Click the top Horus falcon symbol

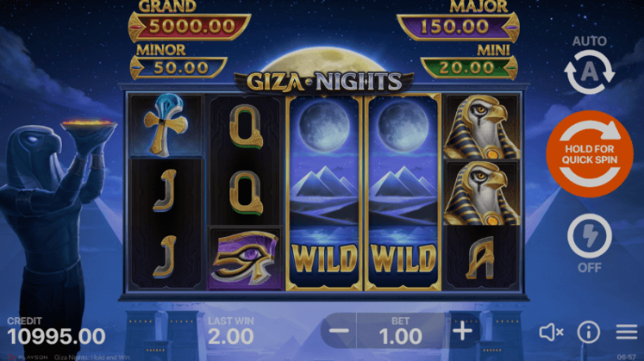(x=482, y=127)
